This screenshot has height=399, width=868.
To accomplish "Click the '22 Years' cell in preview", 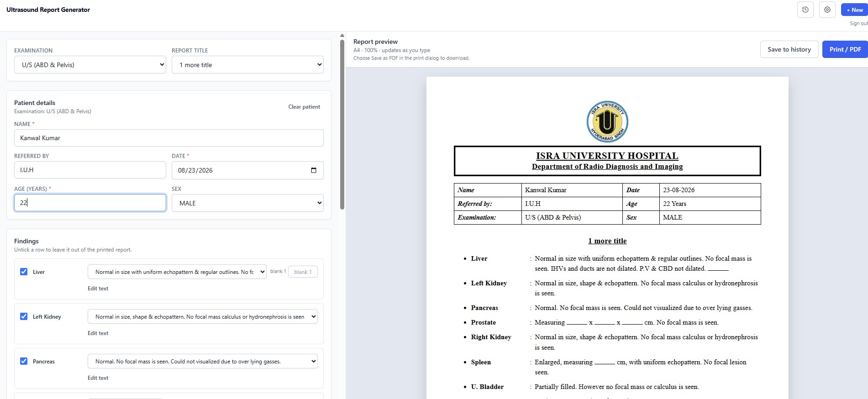I will (x=710, y=204).
